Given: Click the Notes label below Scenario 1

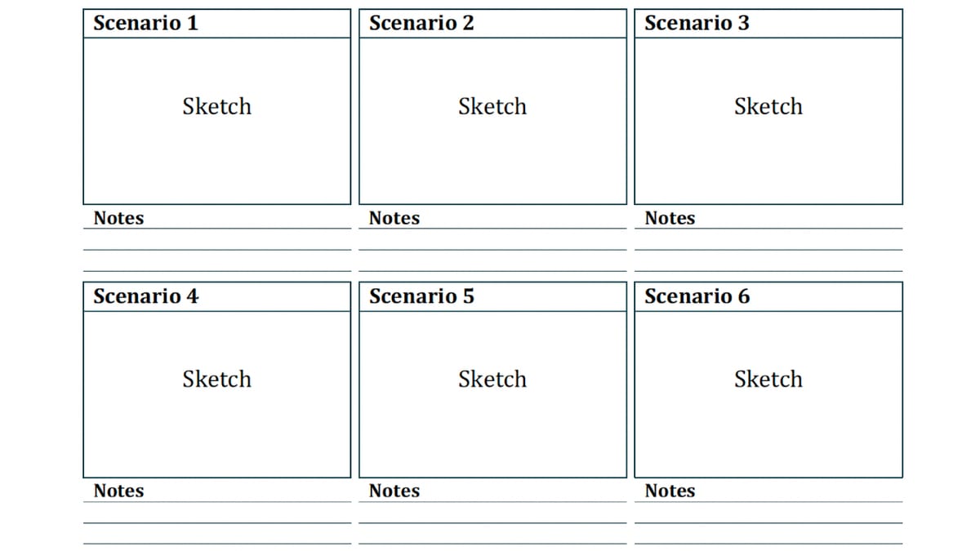Looking at the screenshot, I should tap(118, 219).
